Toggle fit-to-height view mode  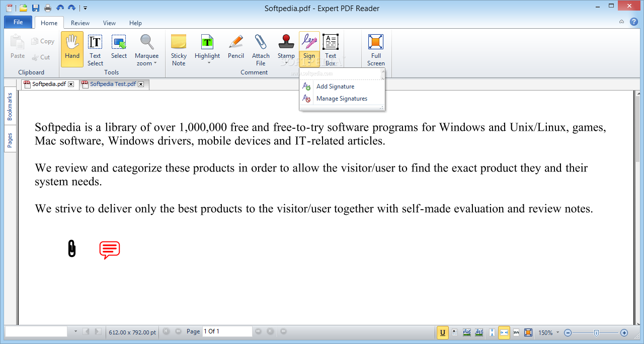coord(492,332)
